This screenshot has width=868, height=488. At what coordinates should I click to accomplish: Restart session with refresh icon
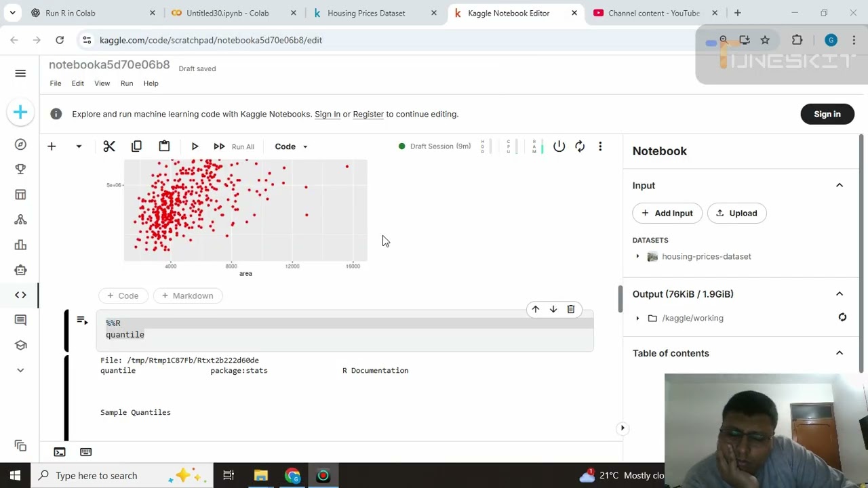coord(580,146)
